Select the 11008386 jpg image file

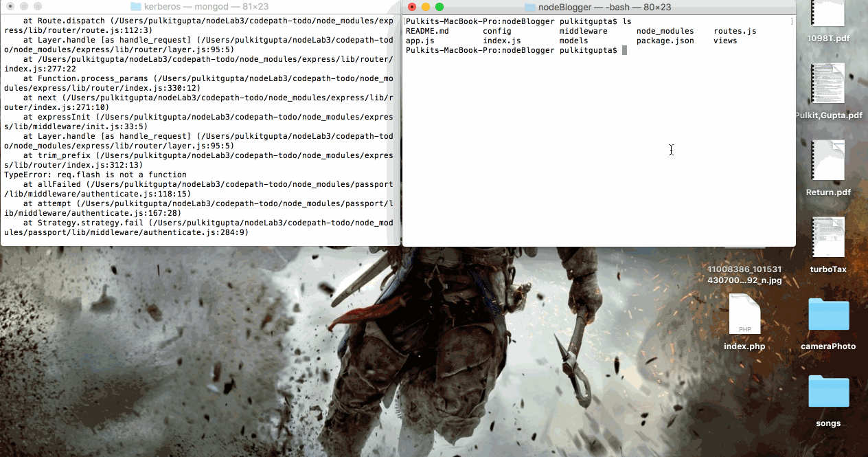click(745, 274)
